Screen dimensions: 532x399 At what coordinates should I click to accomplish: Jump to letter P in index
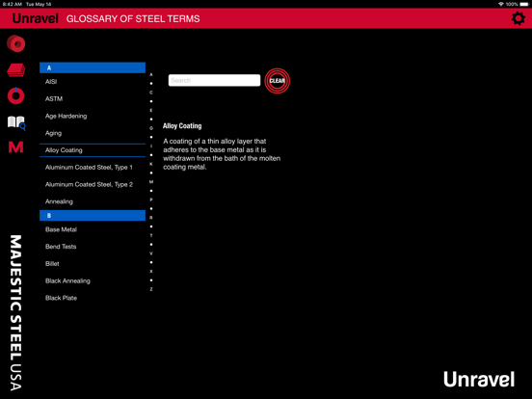coord(151,199)
